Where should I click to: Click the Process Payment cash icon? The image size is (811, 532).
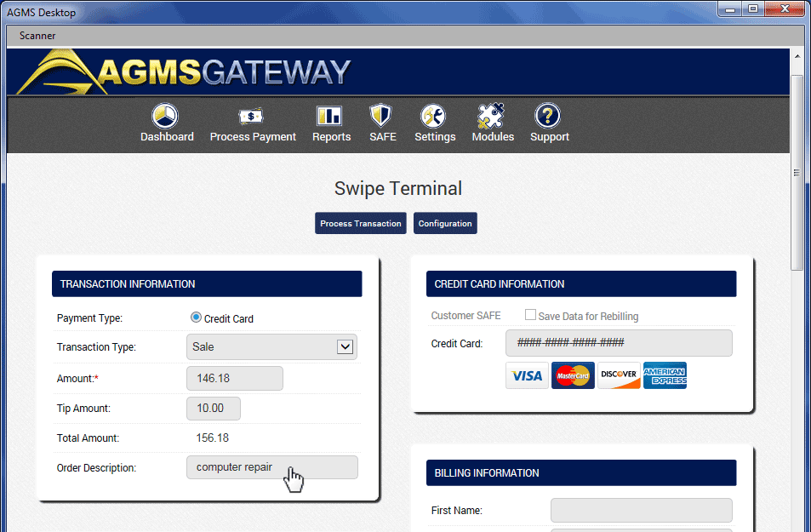point(251,116)
